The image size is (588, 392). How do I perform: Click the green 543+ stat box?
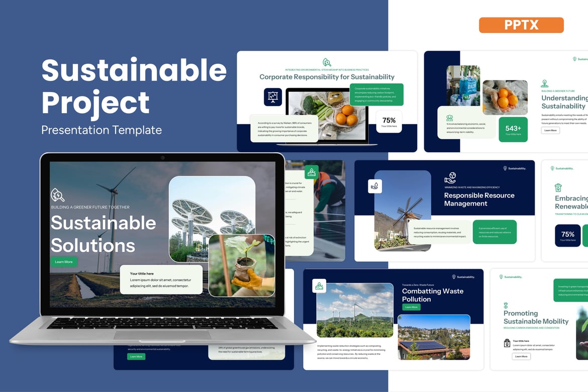click(513, 130)
